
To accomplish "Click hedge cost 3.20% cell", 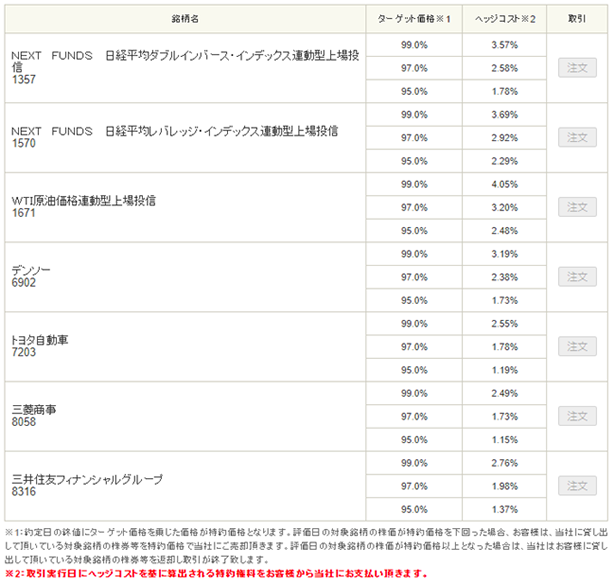I will 504,207.
